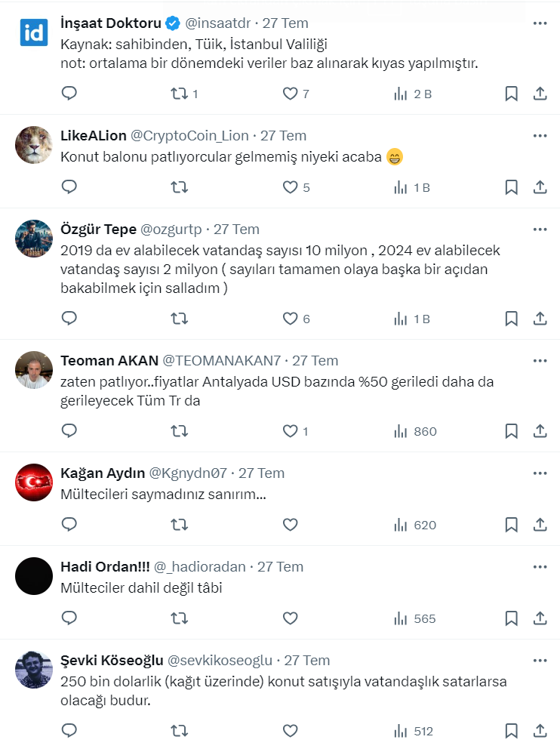Bookmark Özgür Tepe's tweet

511,319
